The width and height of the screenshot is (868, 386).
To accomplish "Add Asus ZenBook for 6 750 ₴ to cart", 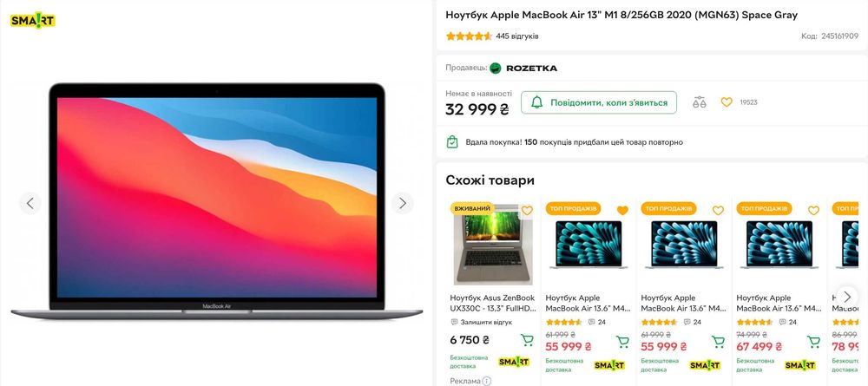I will [x=527, y=340].
